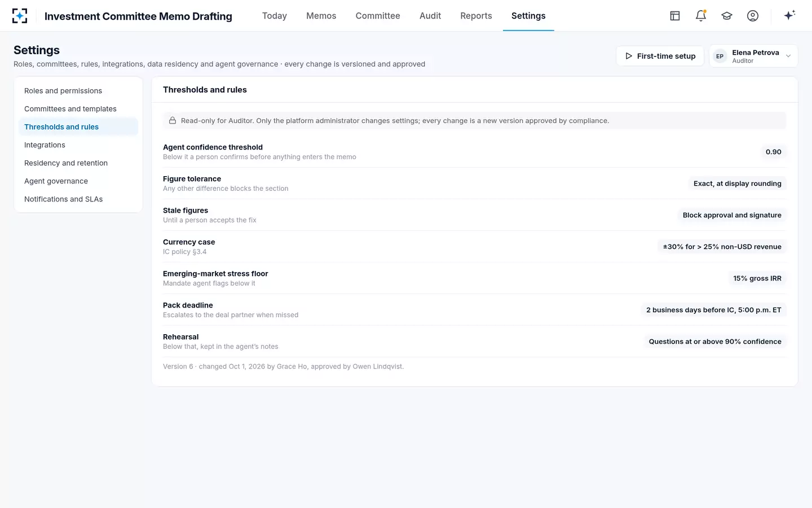
Task: Go to the Memos tab
Action: [321, 16]
